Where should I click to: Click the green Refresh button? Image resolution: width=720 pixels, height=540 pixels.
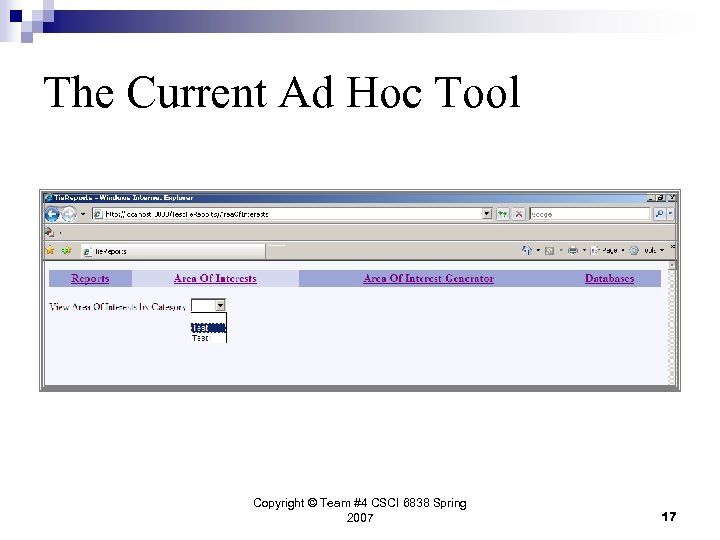(503, 214)
